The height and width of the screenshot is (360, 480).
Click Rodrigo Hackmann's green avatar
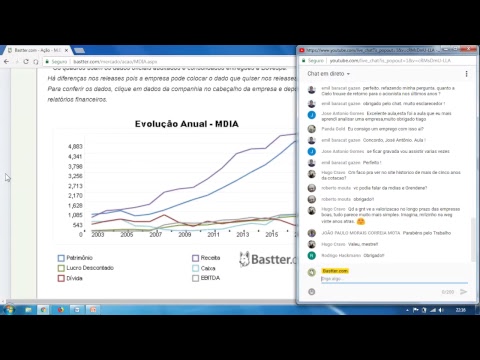312,256
